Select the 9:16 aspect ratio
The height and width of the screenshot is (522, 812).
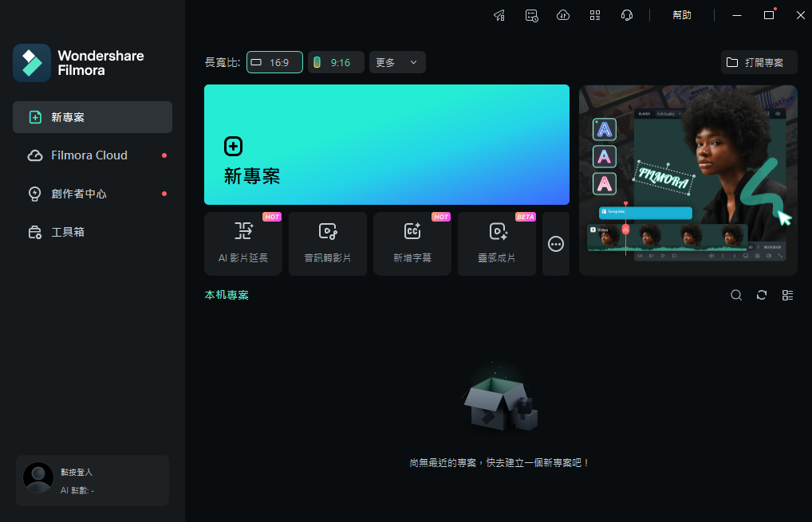[336, 63]
